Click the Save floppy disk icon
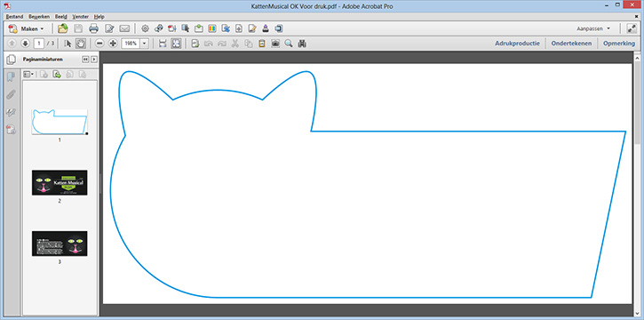Screen dimensions: 644x320 point(78,28)
